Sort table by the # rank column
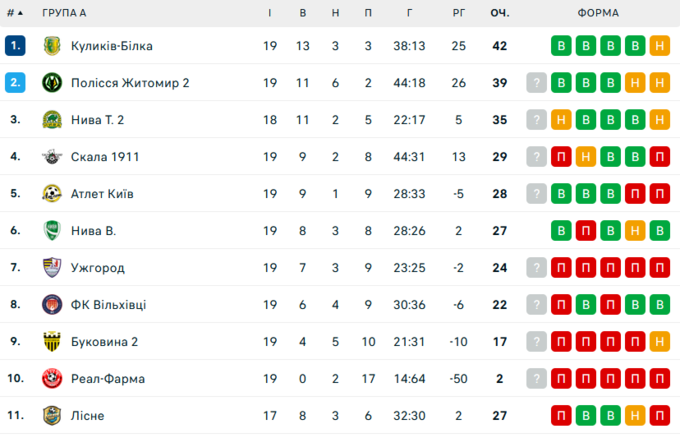680x438 pixels. click(x=14, y=13)
